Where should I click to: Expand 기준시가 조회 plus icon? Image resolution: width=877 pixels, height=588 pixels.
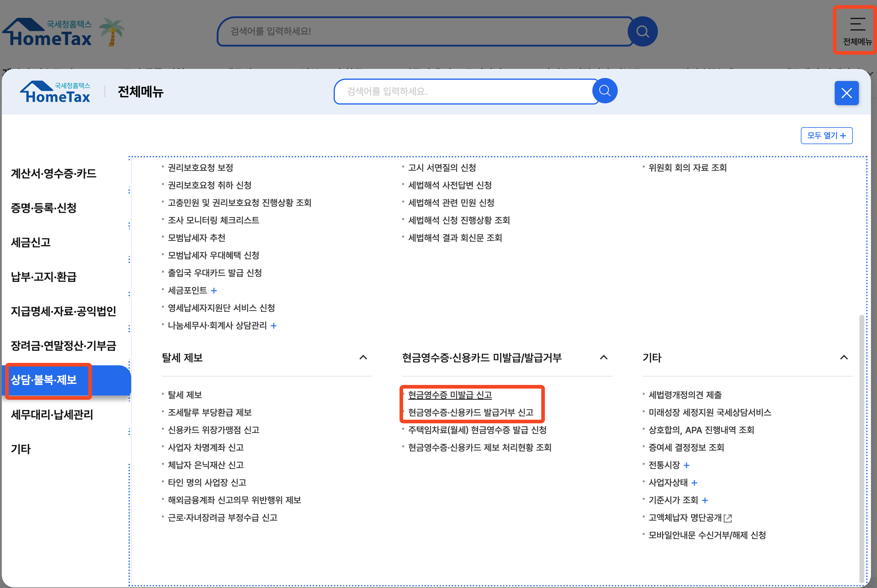click(x=705, y=500)
